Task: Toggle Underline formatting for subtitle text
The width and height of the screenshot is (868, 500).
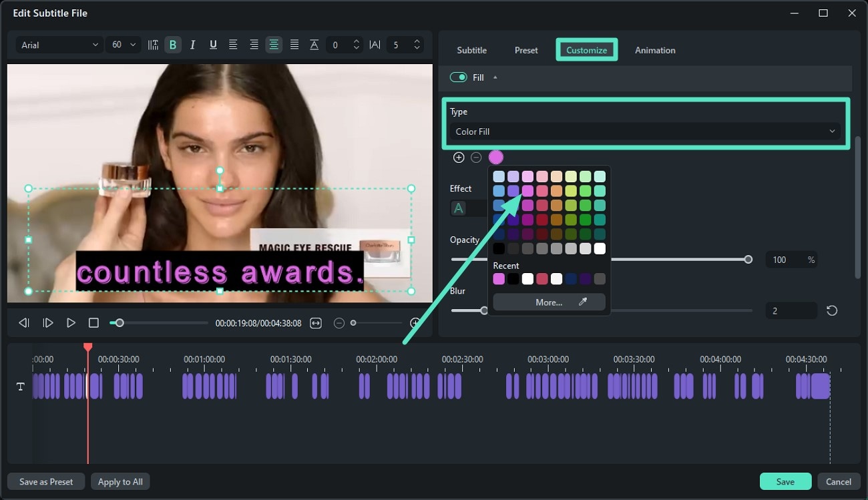Action: (213, 45)
